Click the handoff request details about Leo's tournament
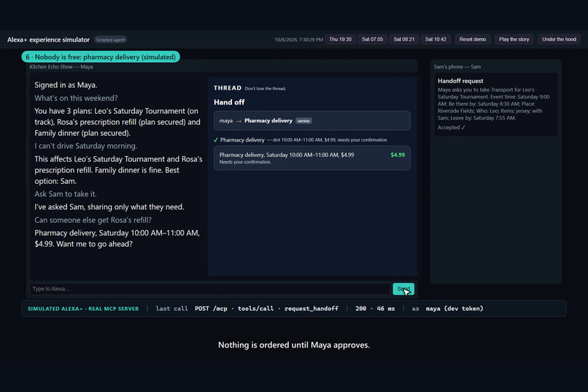 click(493, 104)
